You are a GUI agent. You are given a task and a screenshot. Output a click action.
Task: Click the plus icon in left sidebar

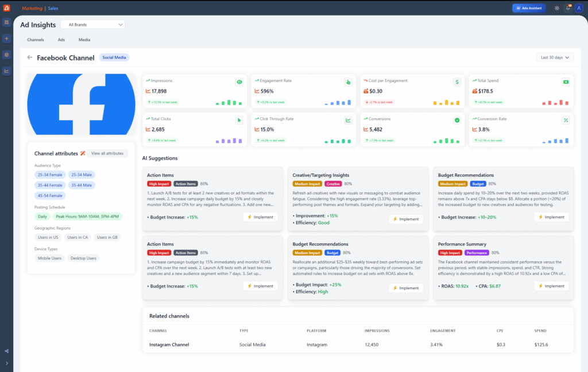tap(6, 38)
